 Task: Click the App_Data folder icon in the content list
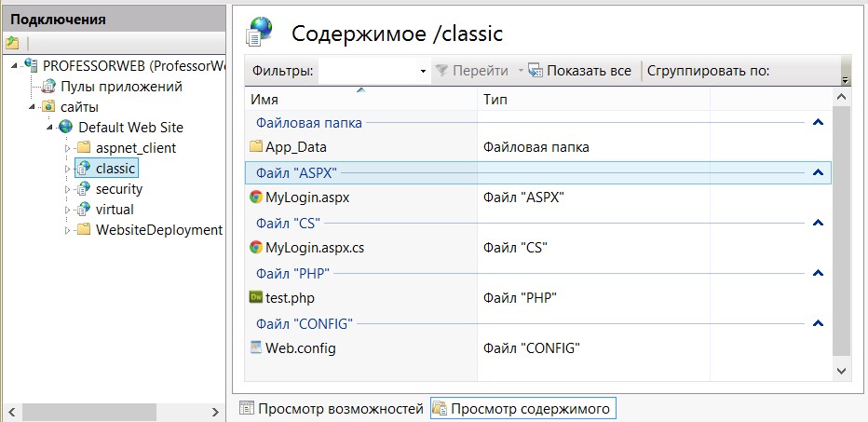coord(256,147)
